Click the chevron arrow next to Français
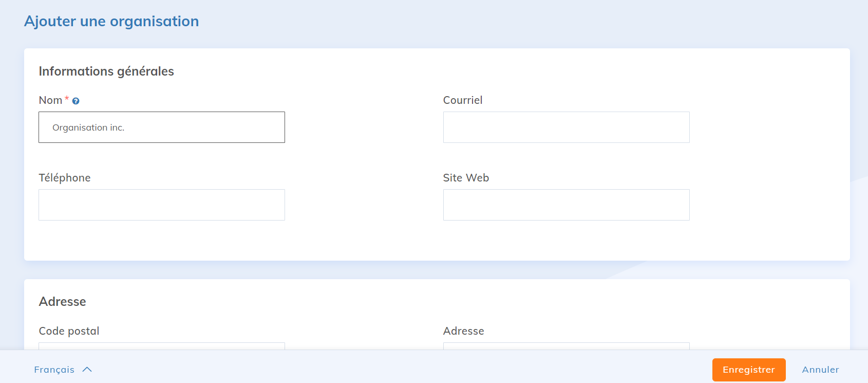The height and width of the screenshot is (383, 868). 87,370
